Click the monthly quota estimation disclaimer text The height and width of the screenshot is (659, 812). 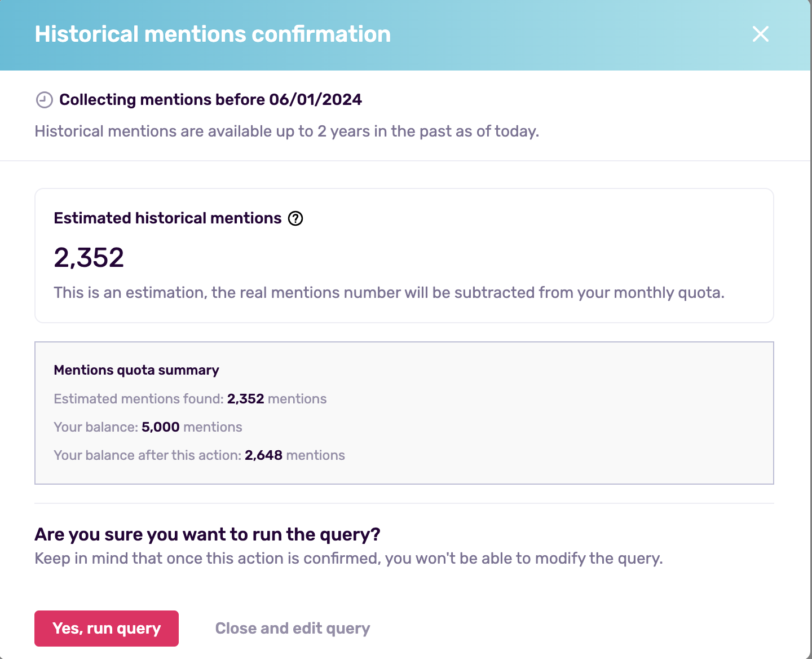coord(389,292)
